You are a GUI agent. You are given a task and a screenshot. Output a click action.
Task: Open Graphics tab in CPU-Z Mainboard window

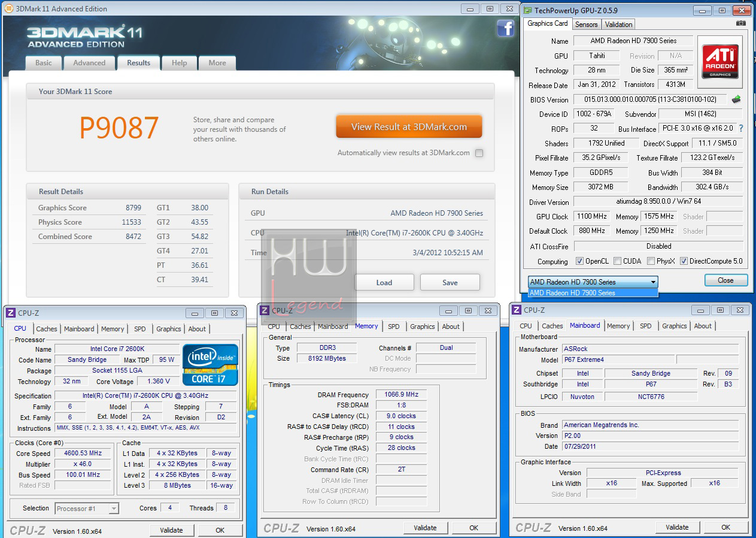[674, 326]
